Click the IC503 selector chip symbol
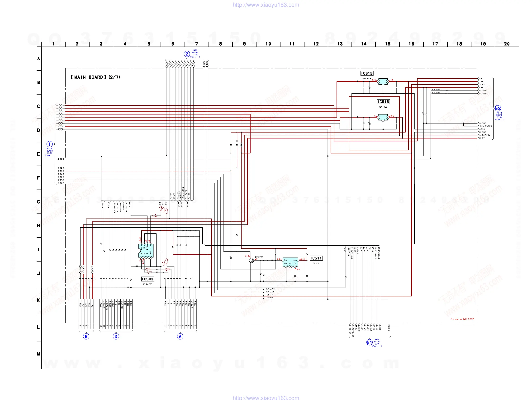The image size is (532, 400). [146, 251]
